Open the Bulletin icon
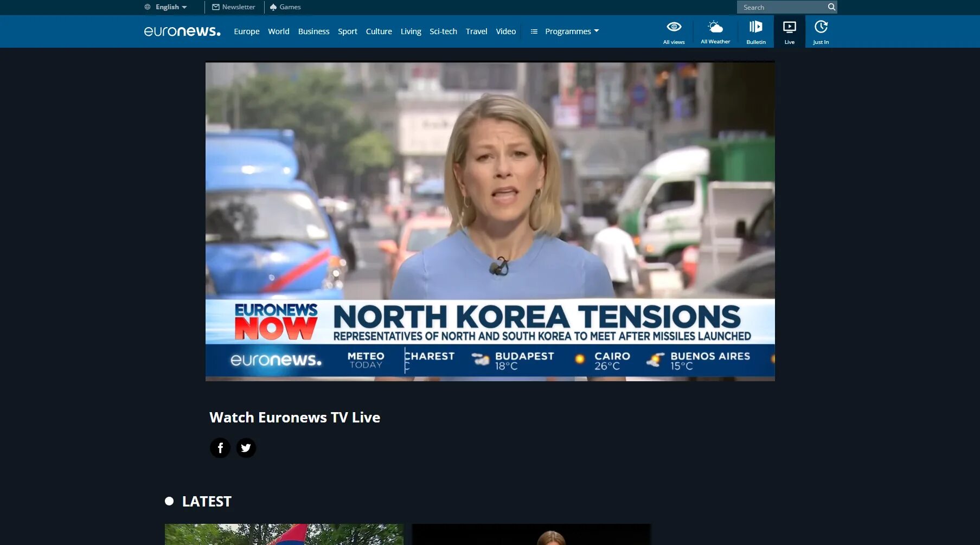980x545 pixels. coord(755,27)
